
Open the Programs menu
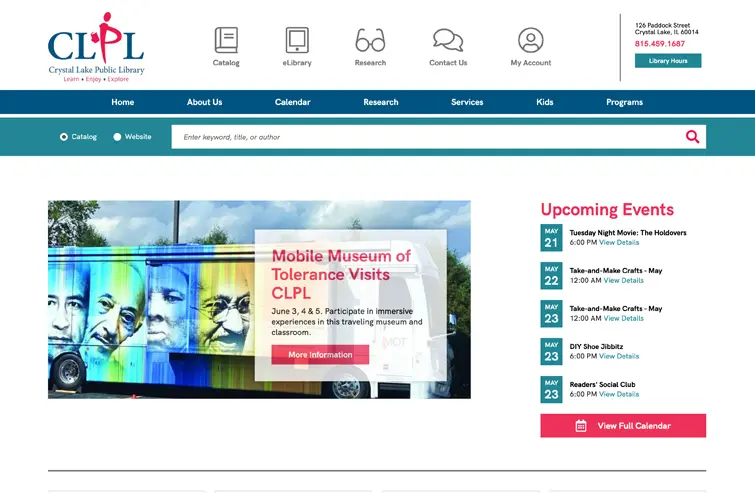coord(625,102)
